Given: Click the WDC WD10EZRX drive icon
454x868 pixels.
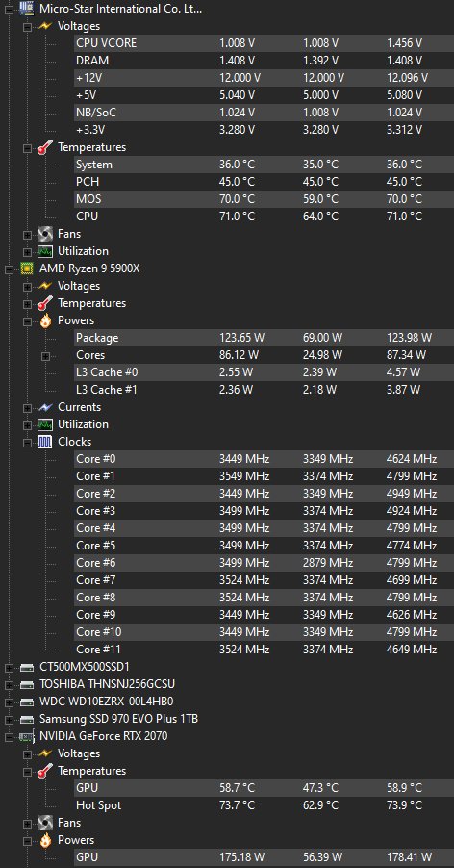Looking at the screenshot, I should (26, 702).
